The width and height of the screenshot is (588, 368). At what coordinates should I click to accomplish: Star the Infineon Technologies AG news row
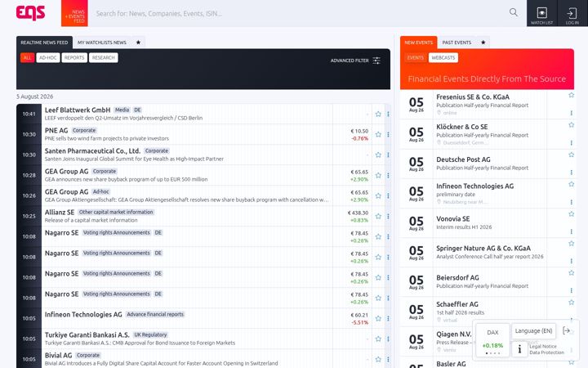tap(378, 318)
